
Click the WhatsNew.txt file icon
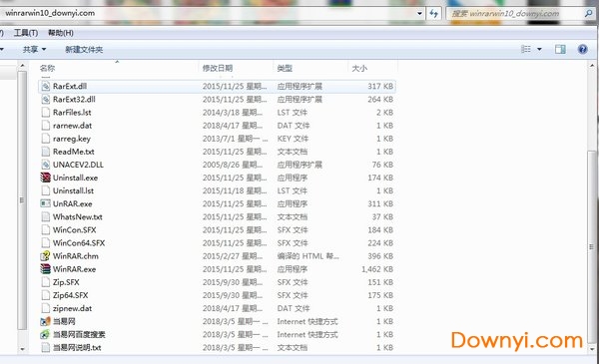pos(46,216)
